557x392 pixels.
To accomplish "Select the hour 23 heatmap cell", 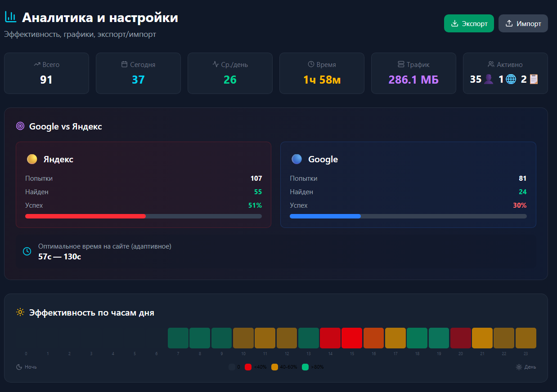I will [526, 338].
